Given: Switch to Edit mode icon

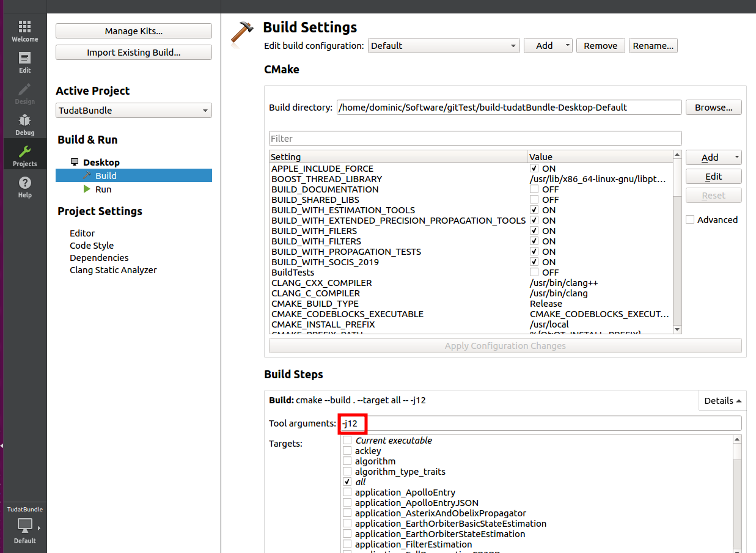Looking at the screenshot, I should 24,59.
